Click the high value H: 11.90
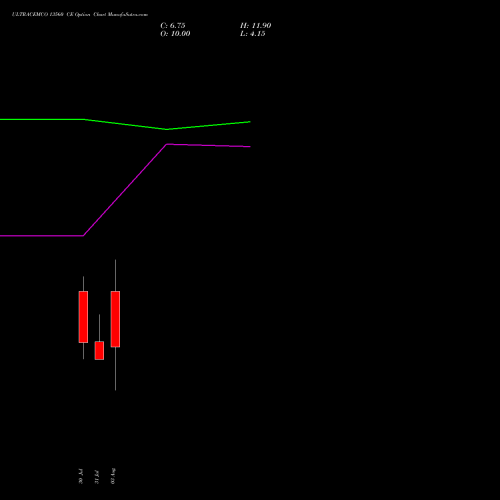 (255, 26)
